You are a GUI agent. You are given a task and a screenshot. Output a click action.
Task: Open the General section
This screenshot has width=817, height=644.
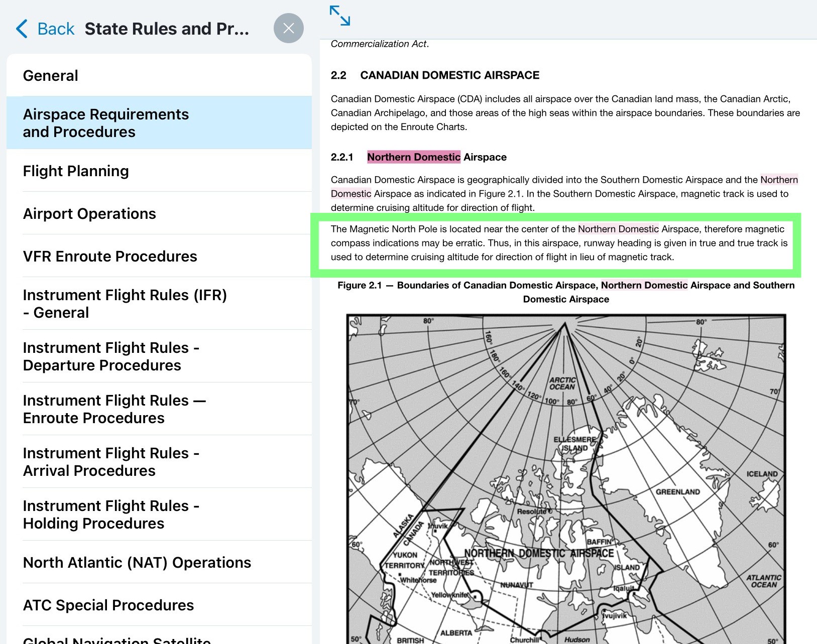pyautogui.click(x=159, y=76)
